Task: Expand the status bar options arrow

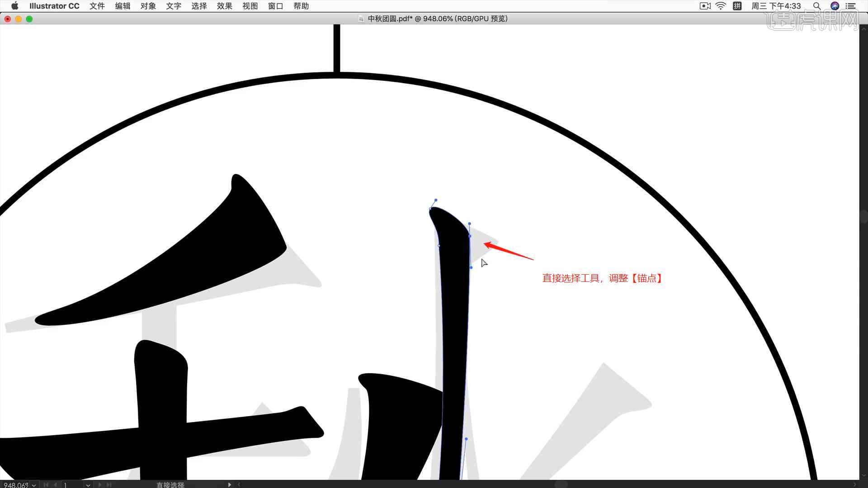Action: pos(230,485)
